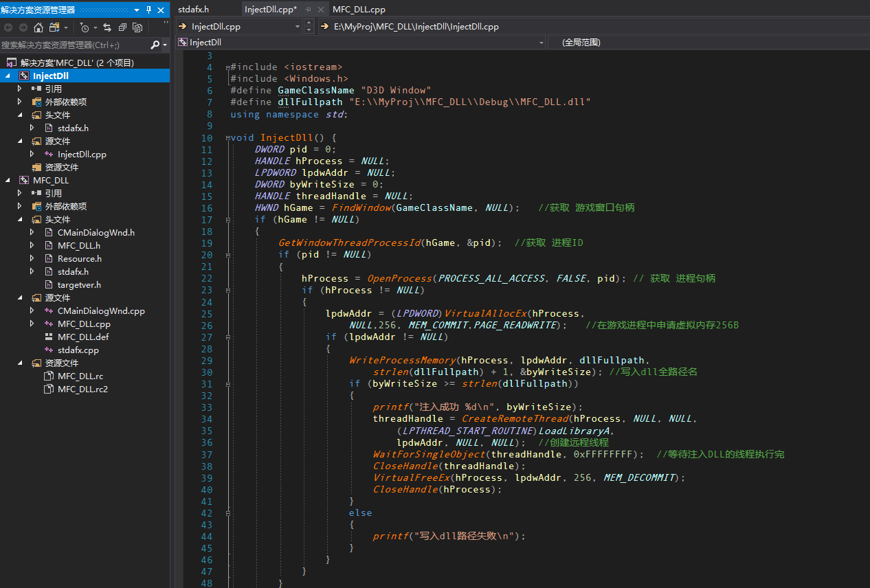Collapse the if (pid != NULL) block fold
Screen dimensions: 870x588
(x=227, y=256)
